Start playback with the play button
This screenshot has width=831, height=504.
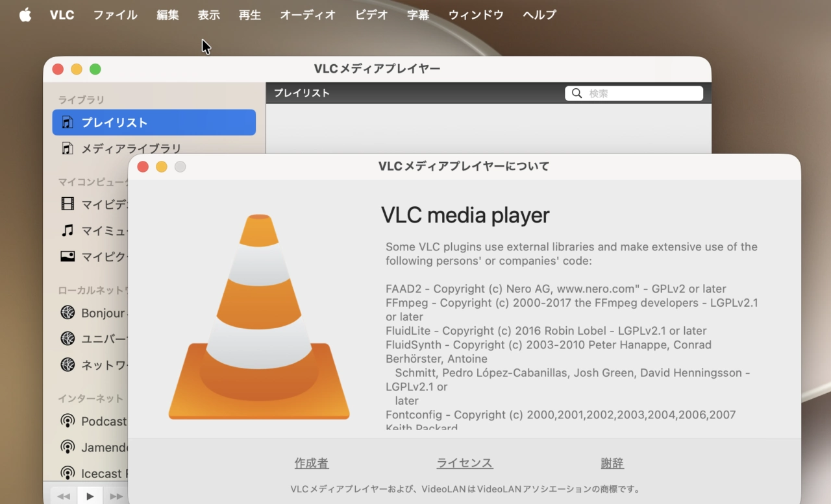click(90, 496)
